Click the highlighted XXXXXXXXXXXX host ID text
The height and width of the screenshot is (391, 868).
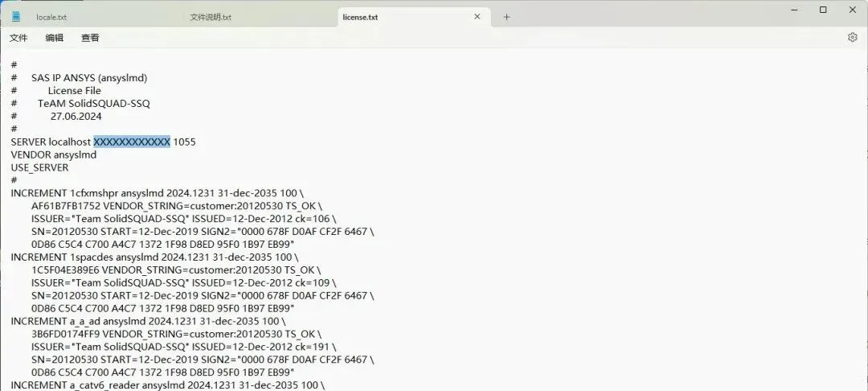pyautogui.click(x=132, y=142)
